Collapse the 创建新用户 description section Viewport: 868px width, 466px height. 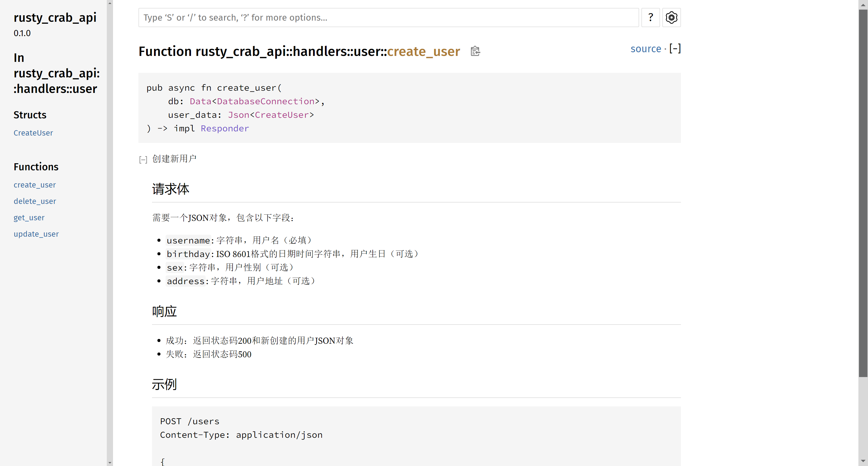click(x=143, y=159)
